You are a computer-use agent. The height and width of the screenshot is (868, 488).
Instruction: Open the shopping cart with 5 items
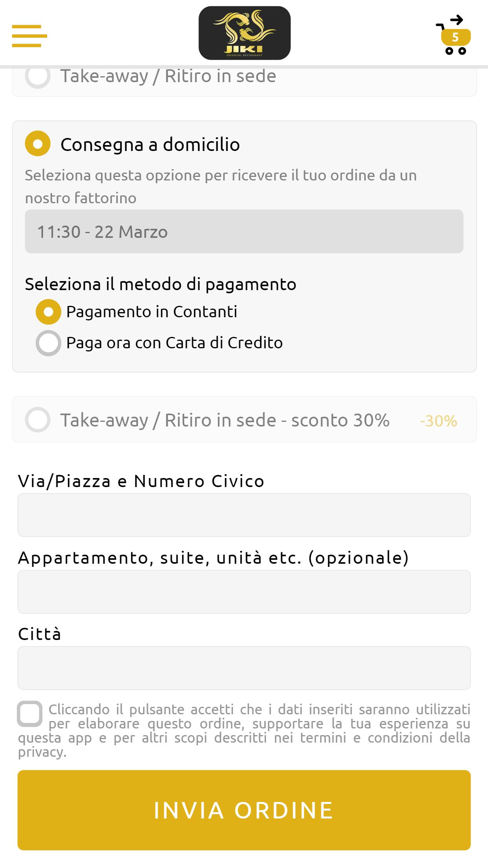453,36
